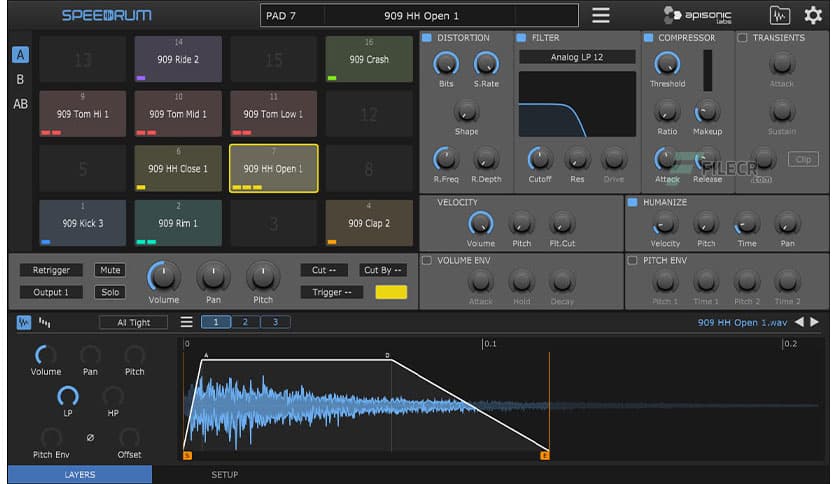
Task: Click the compressor gain reduction meter
Action: click(x=708, y=70)
